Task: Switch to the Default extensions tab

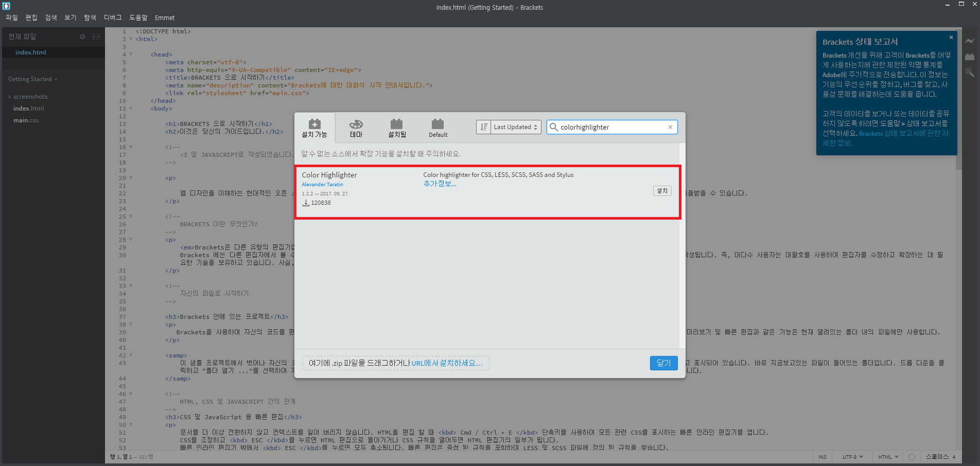Action: click(438, 128)
